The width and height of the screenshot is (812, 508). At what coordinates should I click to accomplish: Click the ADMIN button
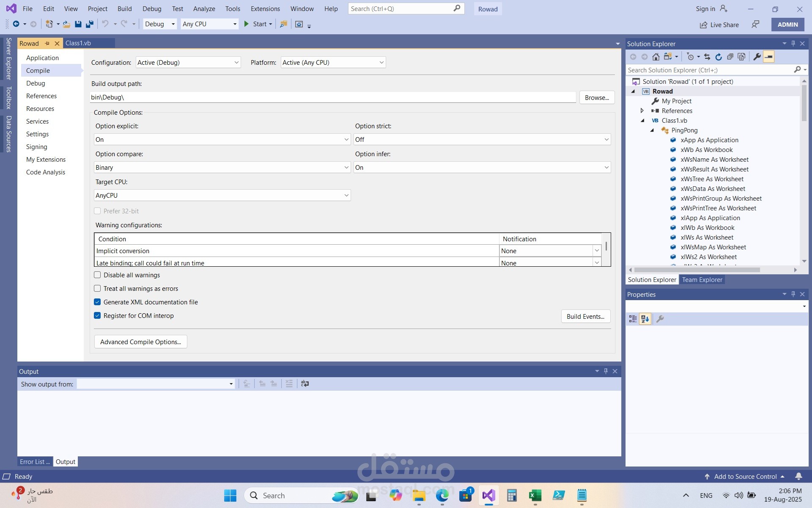click(x=787, y=25)
